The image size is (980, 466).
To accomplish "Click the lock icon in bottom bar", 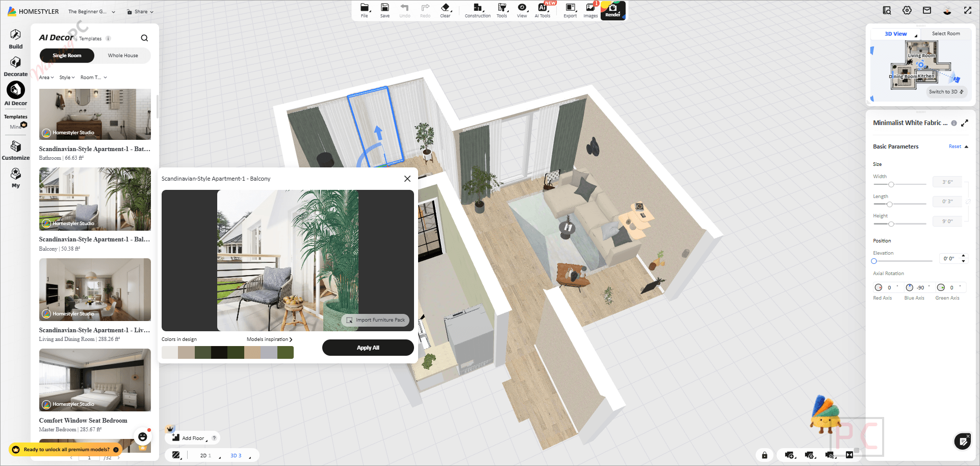I will click(x=764, y=455).
